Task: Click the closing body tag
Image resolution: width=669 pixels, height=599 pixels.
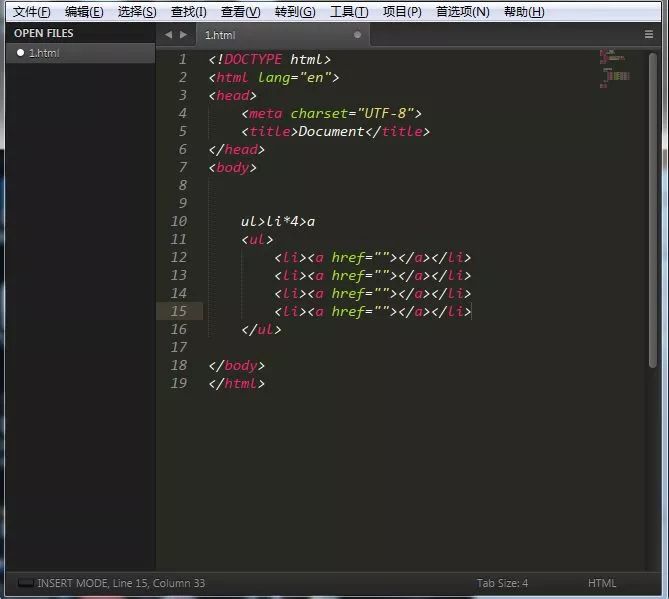Action: 237,366
